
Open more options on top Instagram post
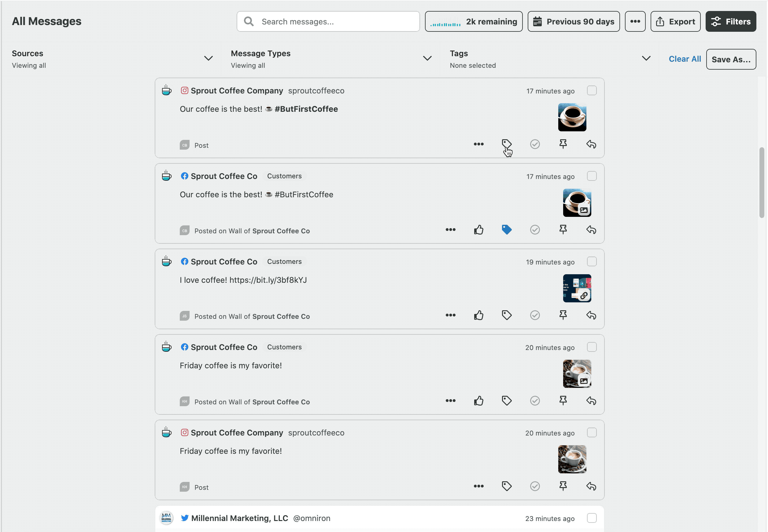[x=478, y=144]
